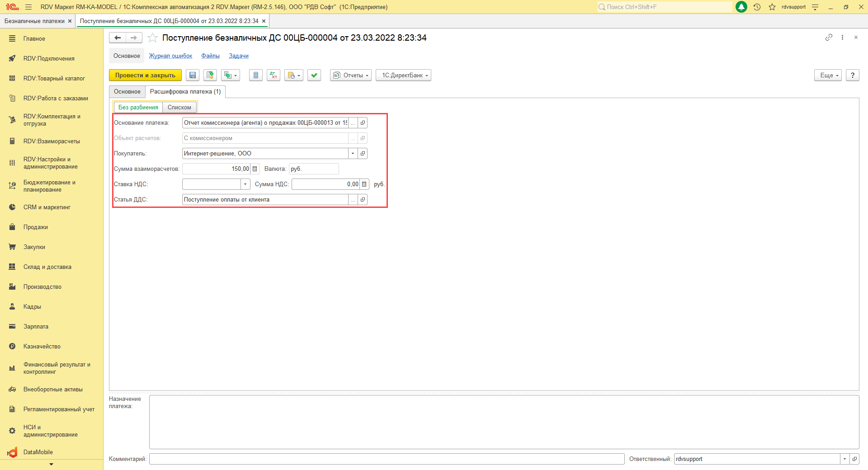Open the Дт/Кт postings icon
The width and height of the screenshot is (868, 470).
(x=273, y=75)
